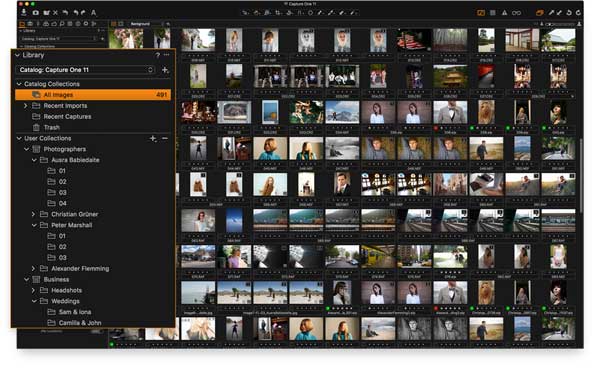Toggle the grid overlay icon

tap(493, 13)
